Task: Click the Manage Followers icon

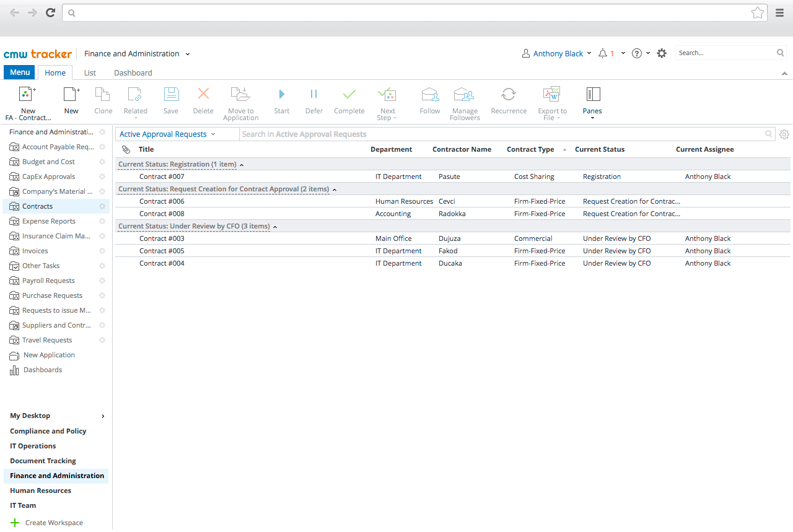Action: tap(464, 94)
